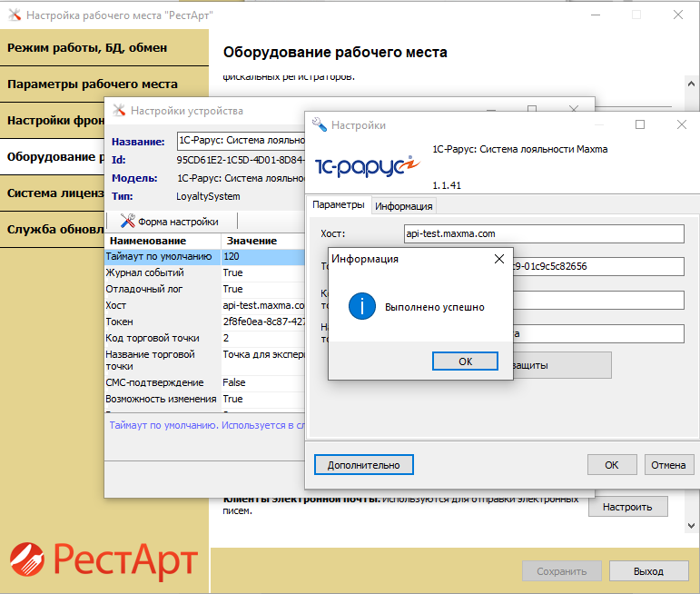The image size is (700, 594).
Task: Close the Настройки window
Action: coord(681,124)
